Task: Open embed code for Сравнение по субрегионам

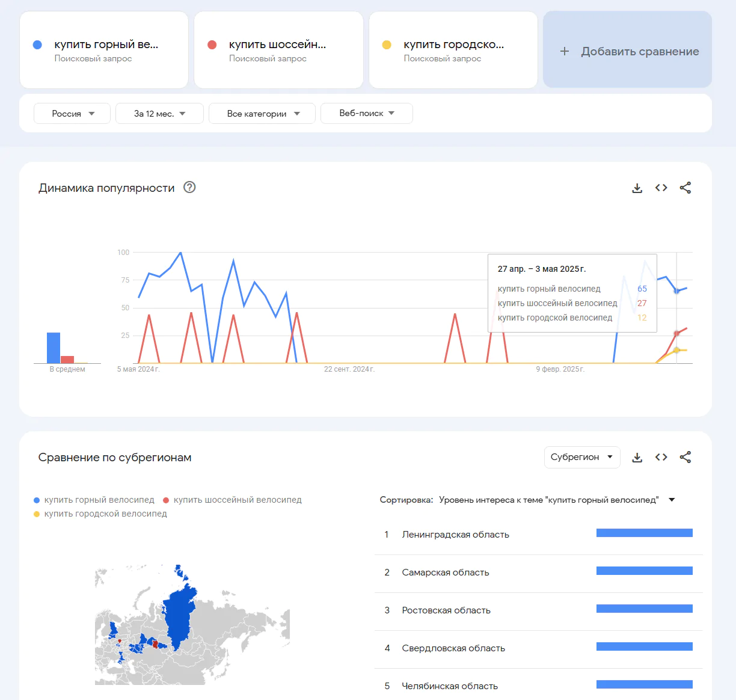Action: coord(661,457)
